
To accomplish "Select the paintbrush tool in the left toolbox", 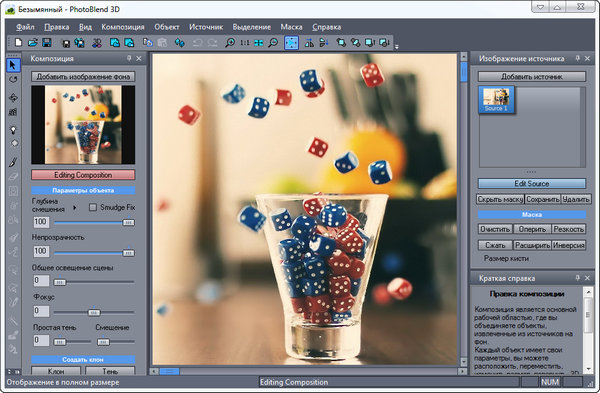I will tap(13, 162).
